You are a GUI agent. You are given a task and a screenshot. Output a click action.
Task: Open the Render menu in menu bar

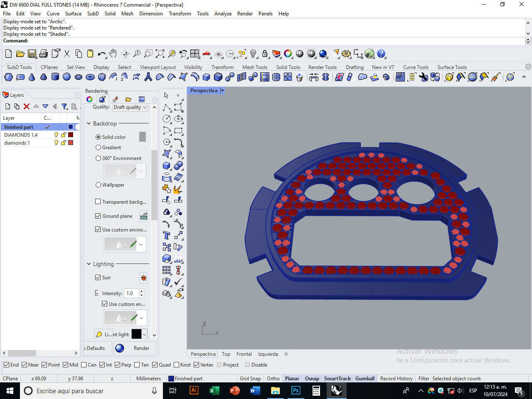[245, 14]
